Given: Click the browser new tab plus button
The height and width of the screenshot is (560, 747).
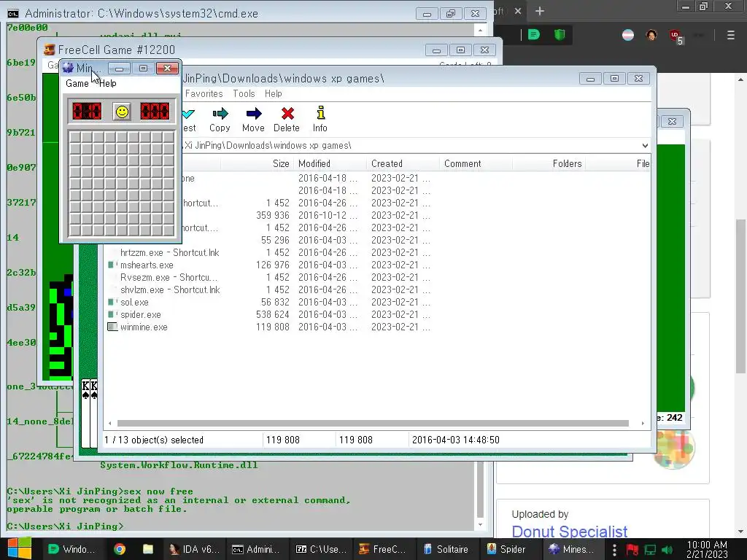Looking at the screenshot, I should (x=540, y=11).
